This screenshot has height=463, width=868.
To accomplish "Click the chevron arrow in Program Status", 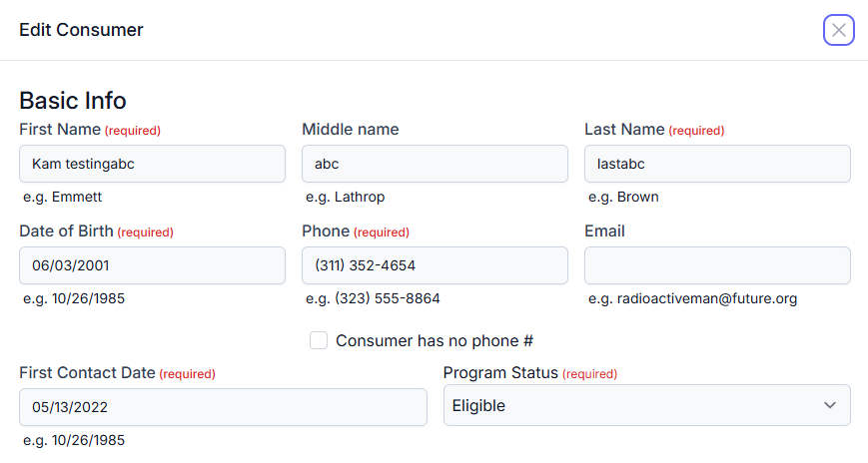I will pyautogui.click(x=829, y=405).
